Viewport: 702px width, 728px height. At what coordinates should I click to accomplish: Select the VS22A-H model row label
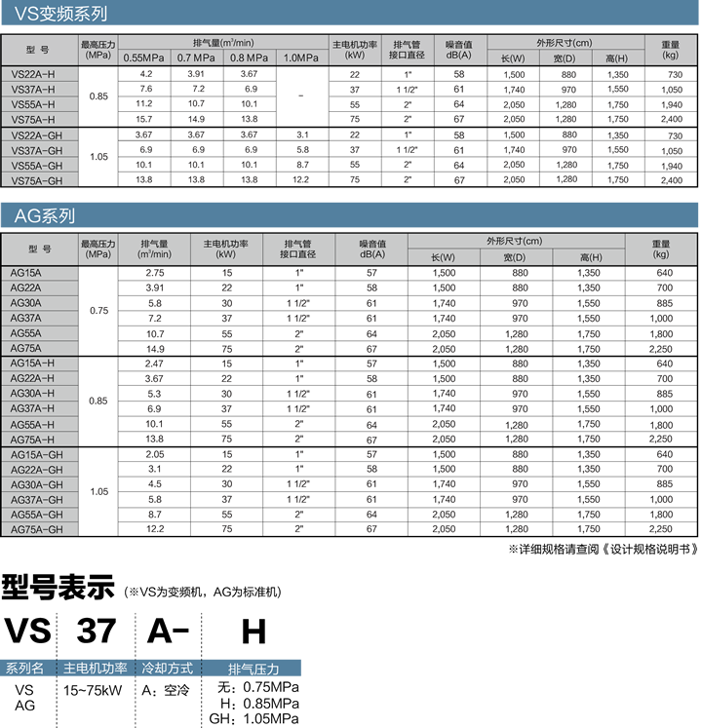pos(33,74)
